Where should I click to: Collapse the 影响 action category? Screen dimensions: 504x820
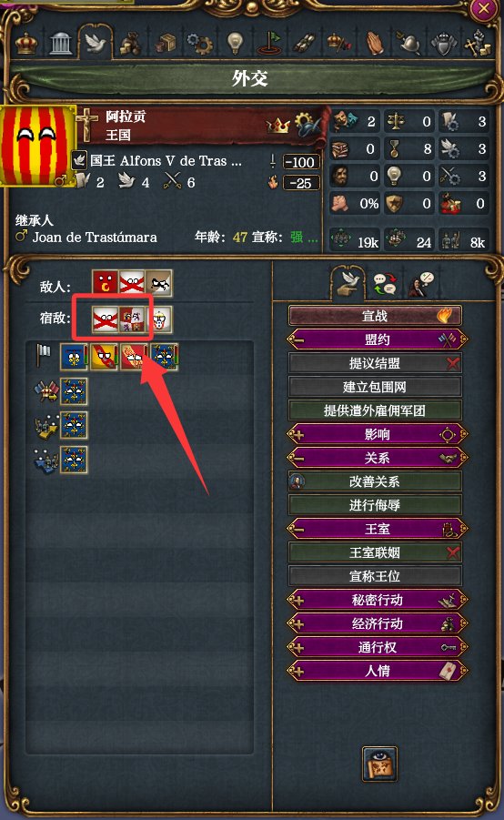(377, 435)
